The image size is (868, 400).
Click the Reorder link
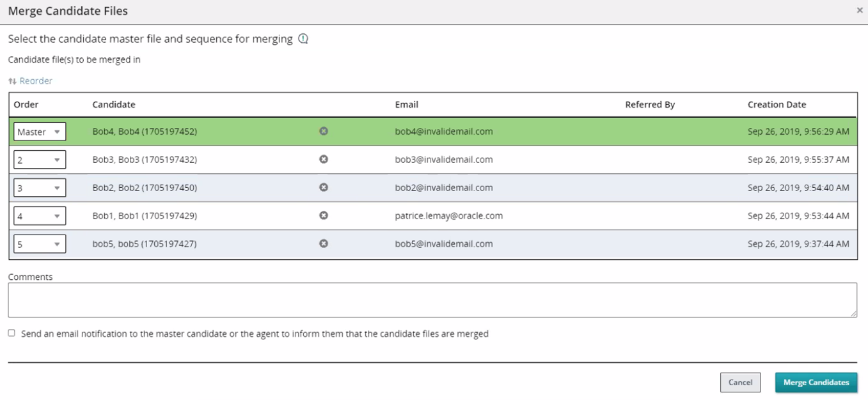click(36, 81)
